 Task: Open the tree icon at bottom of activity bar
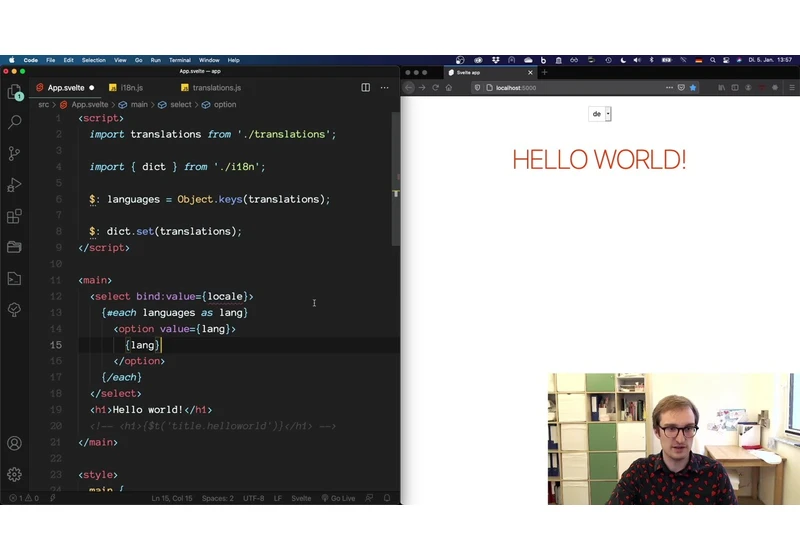pyautogui.click(x=15, y=310)
